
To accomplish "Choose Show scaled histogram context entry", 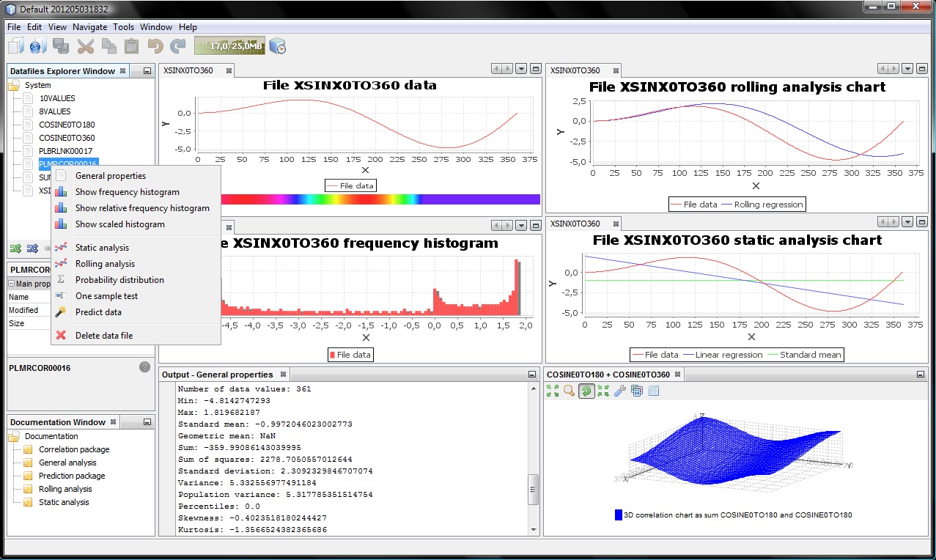I will (x=136, y=224).
